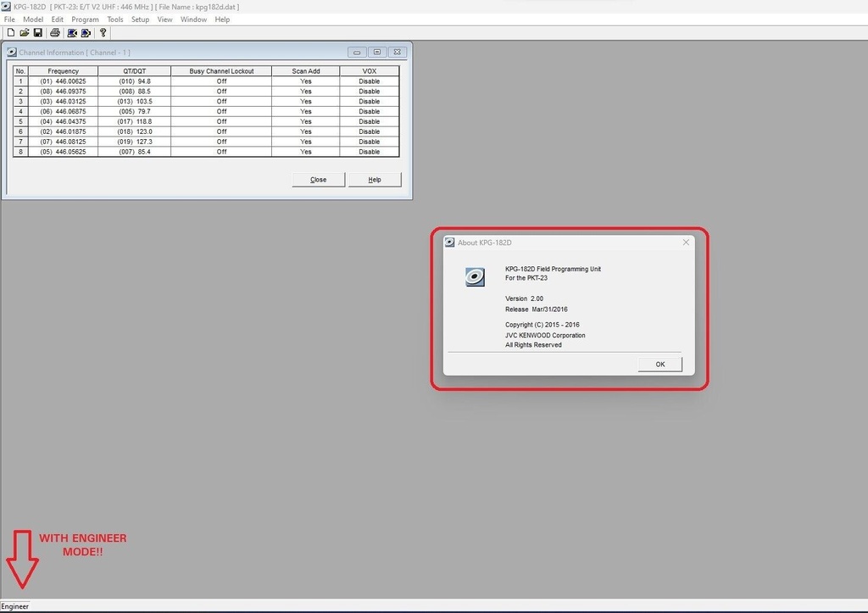Screen dimensions: 868x613
Task: Click the Kenwood icon in About dialog
Action: point(475,277)
